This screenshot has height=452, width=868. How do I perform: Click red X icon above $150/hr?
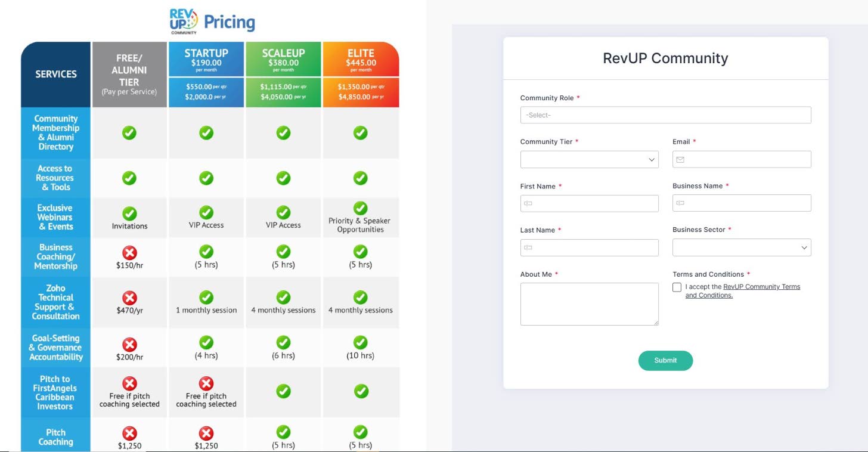[129, 252]
